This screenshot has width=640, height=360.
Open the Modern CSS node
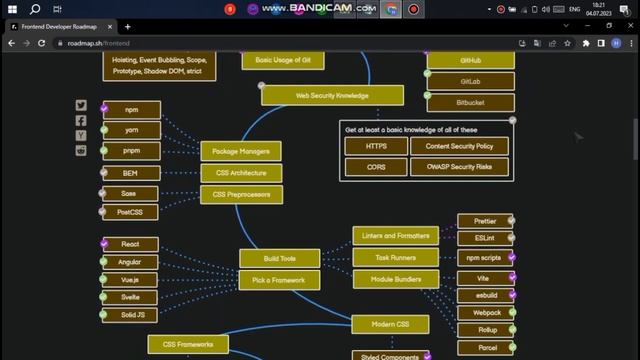[x=390, y=324]
